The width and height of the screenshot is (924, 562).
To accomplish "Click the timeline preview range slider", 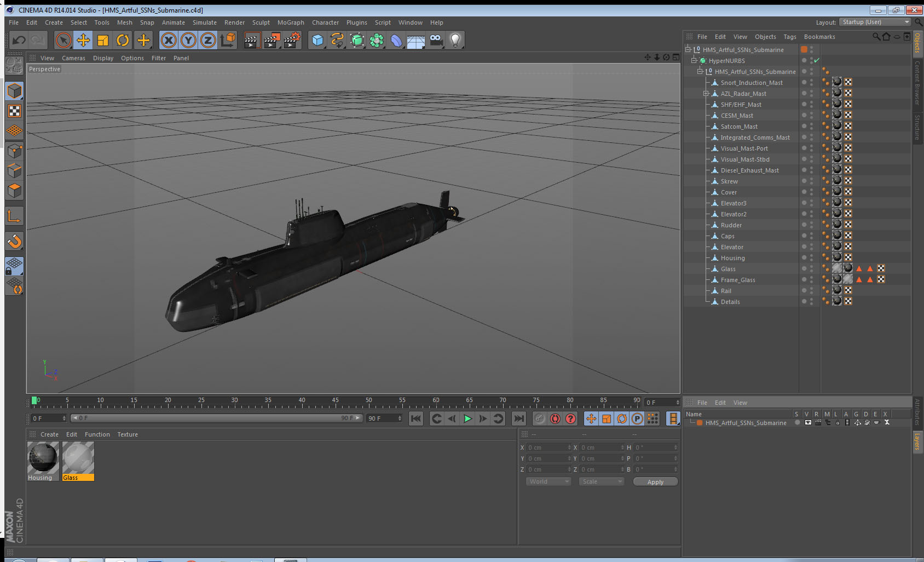I will click(x=216, y=418).
